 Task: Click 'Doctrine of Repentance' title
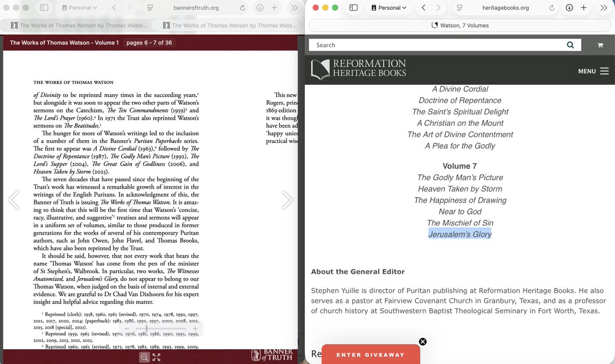pyautogui.click(x=460, y=100)
